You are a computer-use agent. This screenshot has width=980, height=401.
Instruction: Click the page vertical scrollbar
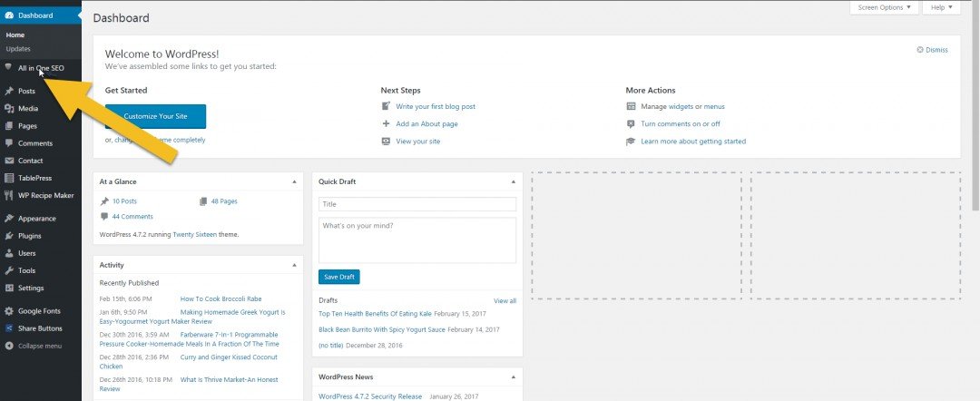tap(975, 106)
